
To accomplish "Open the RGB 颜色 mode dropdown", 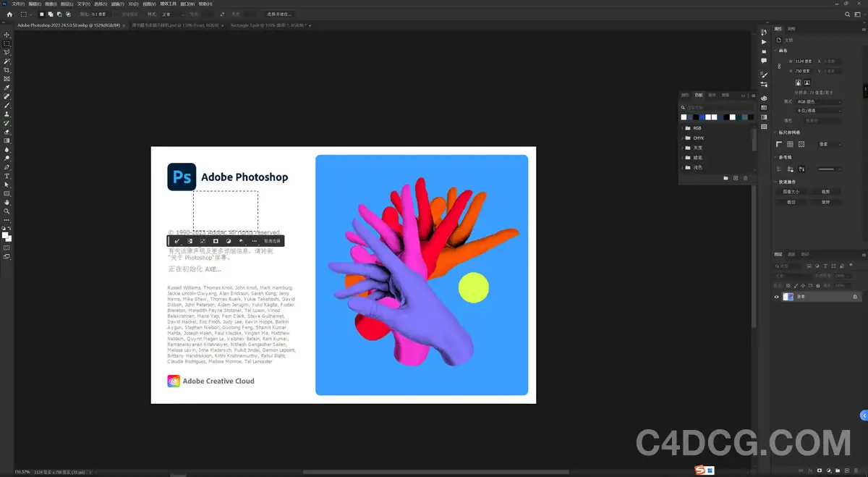I will coord(817,101).
